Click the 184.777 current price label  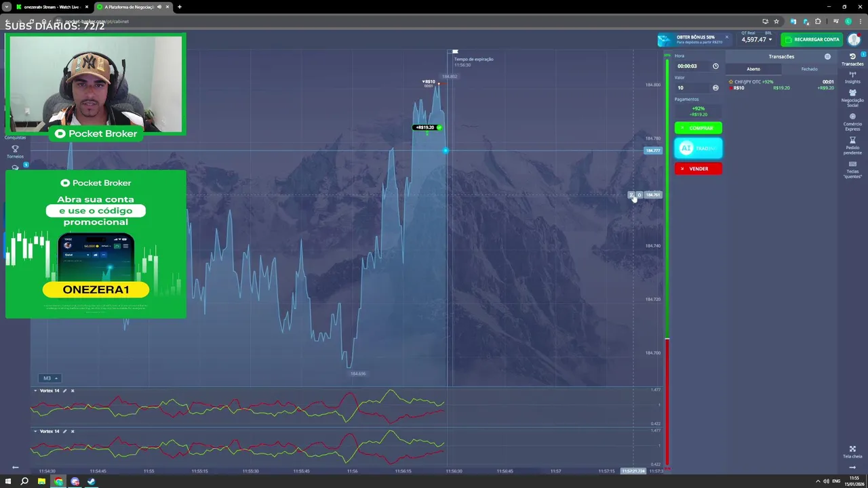653,150
